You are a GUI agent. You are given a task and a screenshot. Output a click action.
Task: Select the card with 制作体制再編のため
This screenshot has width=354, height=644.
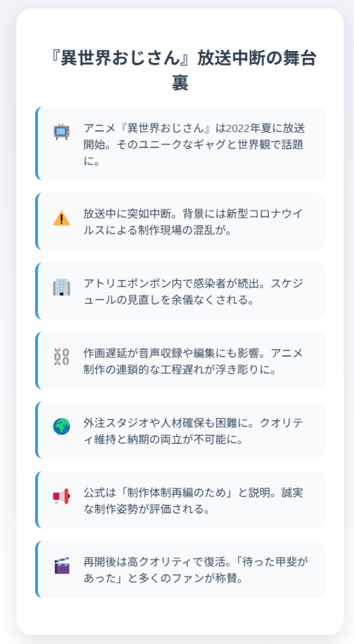click(x=180, y=499)
